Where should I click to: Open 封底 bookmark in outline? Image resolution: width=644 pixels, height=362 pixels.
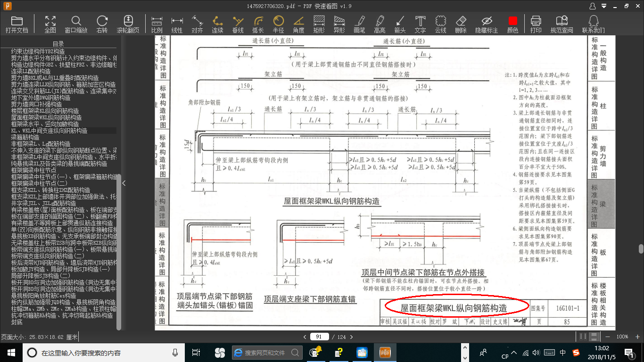17,322
